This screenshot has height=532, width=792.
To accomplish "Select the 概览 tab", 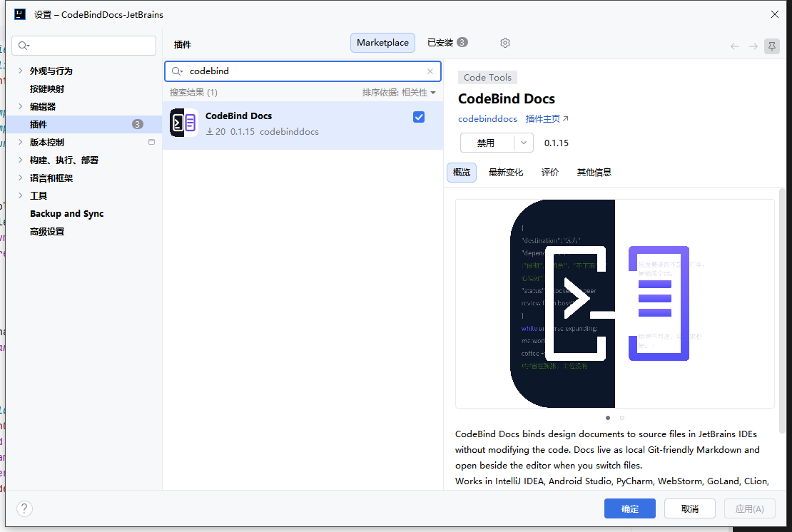I will [x=461, y=173].
